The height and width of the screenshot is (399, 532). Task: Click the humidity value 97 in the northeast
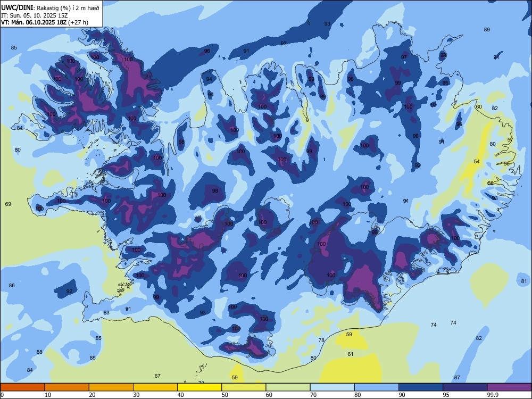click(x=404, y=57)
